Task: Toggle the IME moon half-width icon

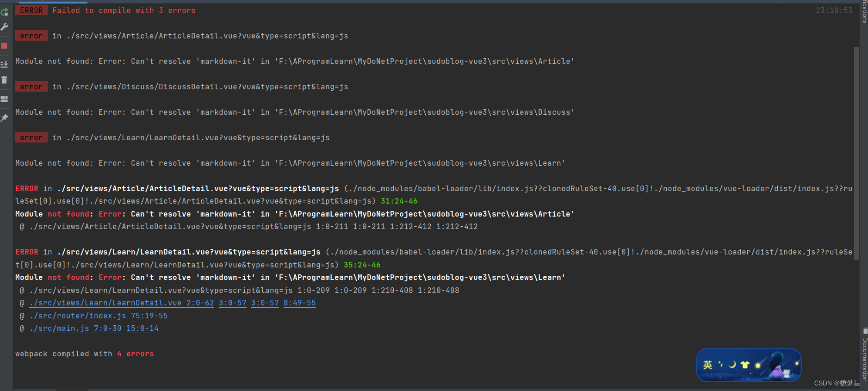Action: coord(732,365)
